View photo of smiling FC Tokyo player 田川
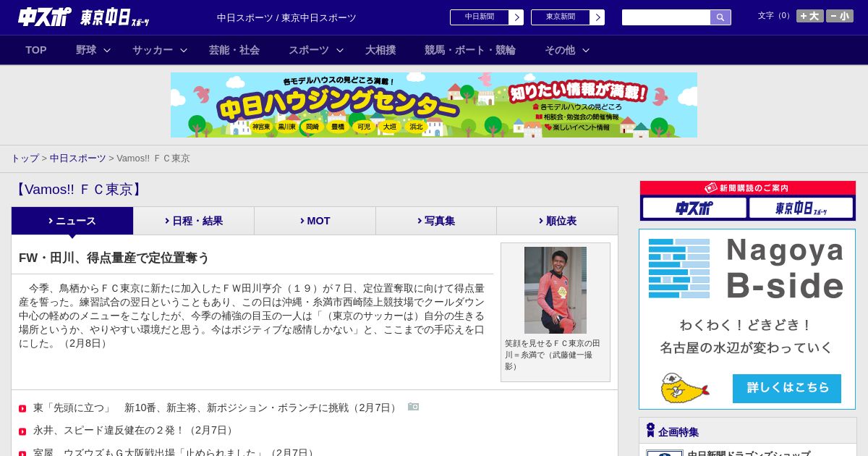The image size is (868, 456). coord(556,290)
